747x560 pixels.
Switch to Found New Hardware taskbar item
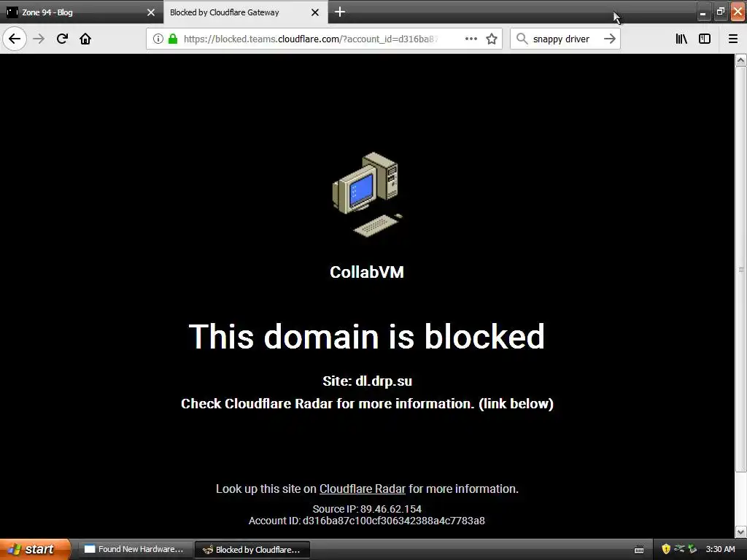(135, 550)
